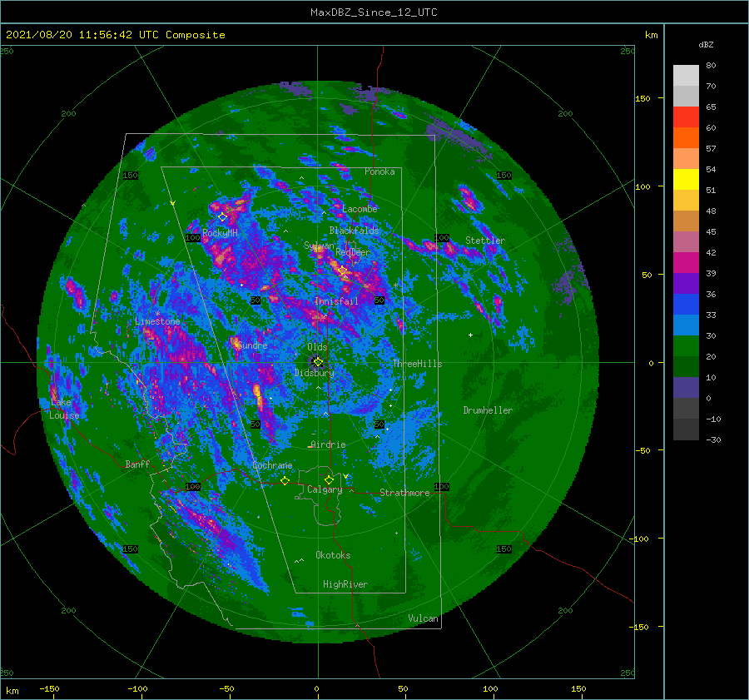Click the 150 tick label on the bottom axis

(578, 689)
